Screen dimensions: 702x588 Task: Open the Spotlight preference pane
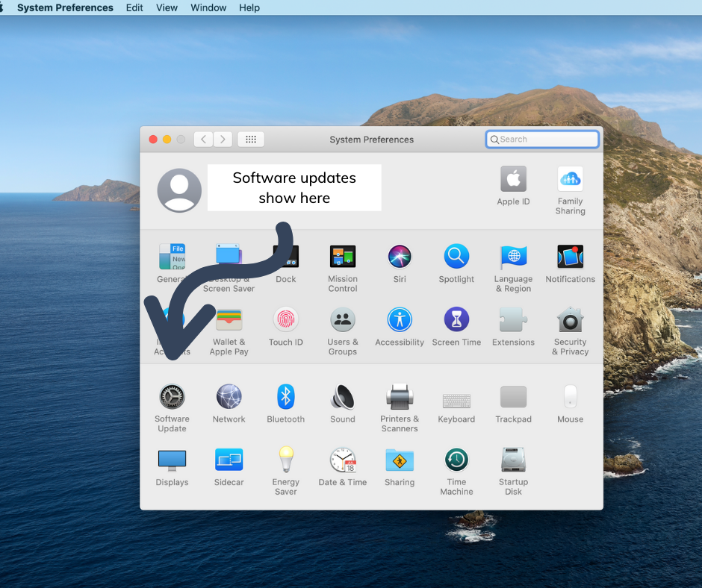(456, 257)
